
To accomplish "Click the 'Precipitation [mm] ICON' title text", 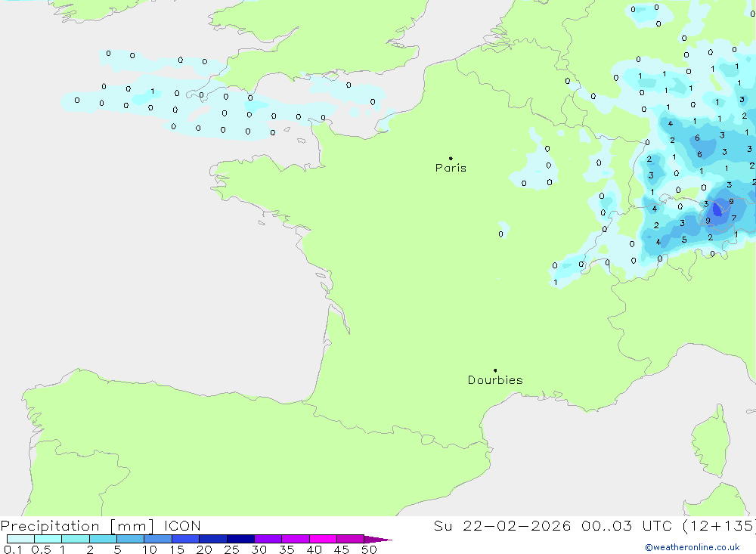I will (101, 525).
